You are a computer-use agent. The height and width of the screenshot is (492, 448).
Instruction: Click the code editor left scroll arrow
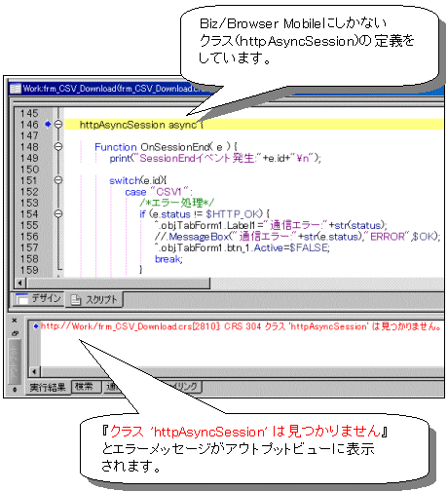click(x=19, y=283)
